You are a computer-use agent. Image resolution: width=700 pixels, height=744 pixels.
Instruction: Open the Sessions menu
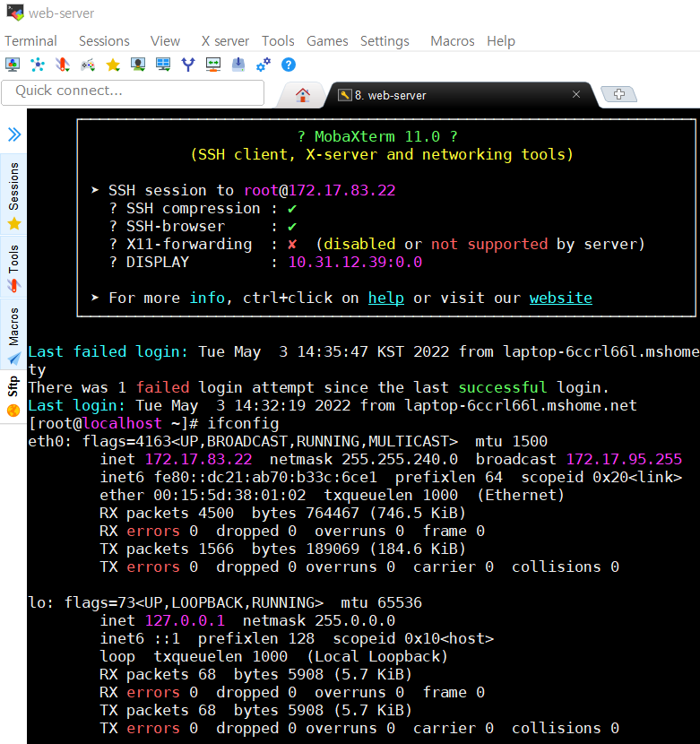104,41
